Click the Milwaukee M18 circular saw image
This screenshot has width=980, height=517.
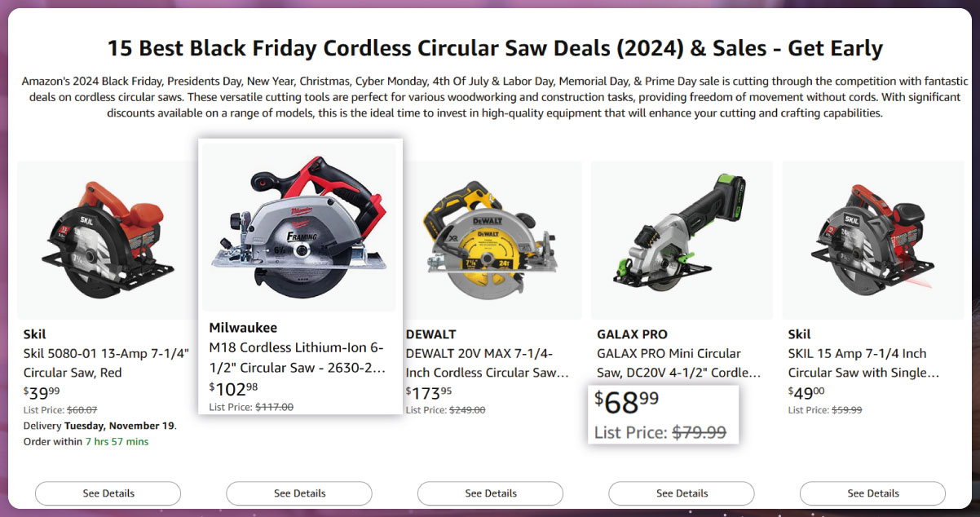pyautogui.click(x=300, y=228)
